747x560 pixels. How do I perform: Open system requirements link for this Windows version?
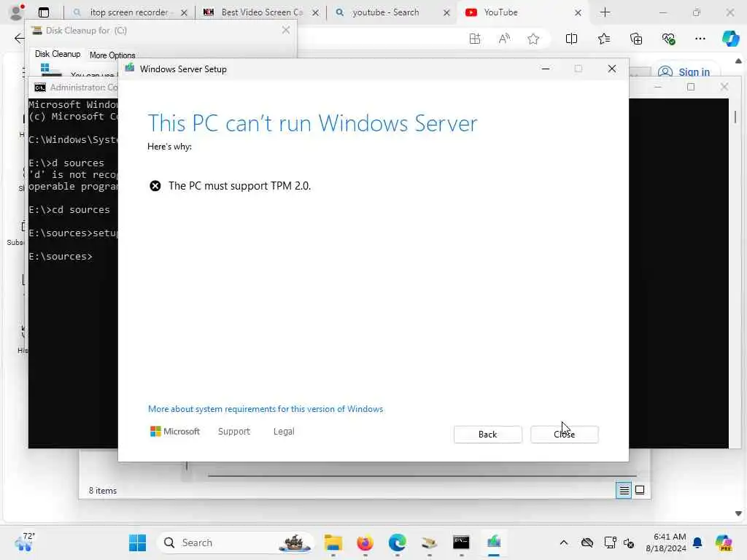click(266, 409)
